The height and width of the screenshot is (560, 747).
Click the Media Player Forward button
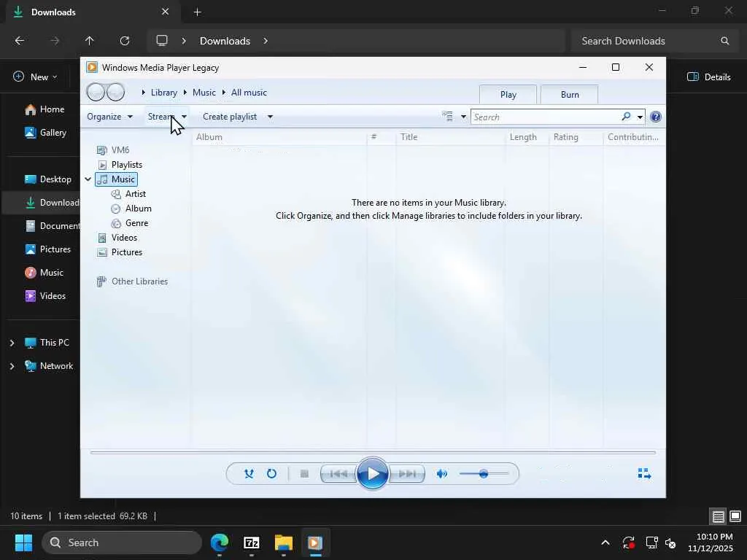click(116, 92)
